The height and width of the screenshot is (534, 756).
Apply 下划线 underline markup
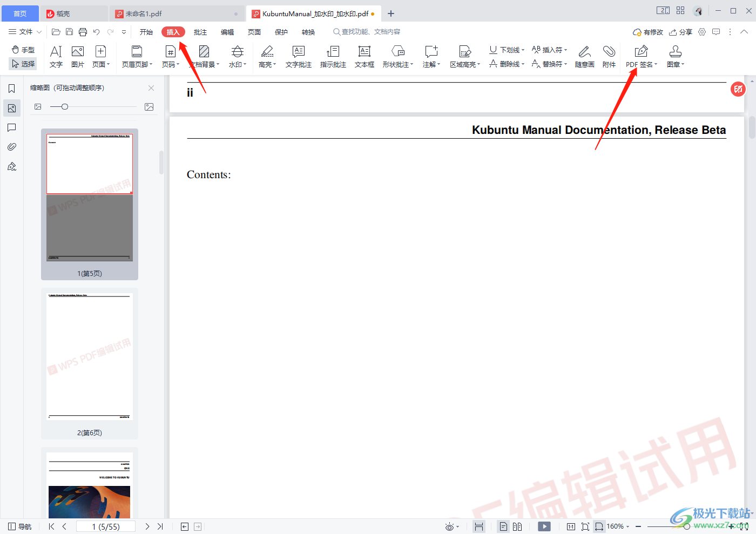pos(507,50)
